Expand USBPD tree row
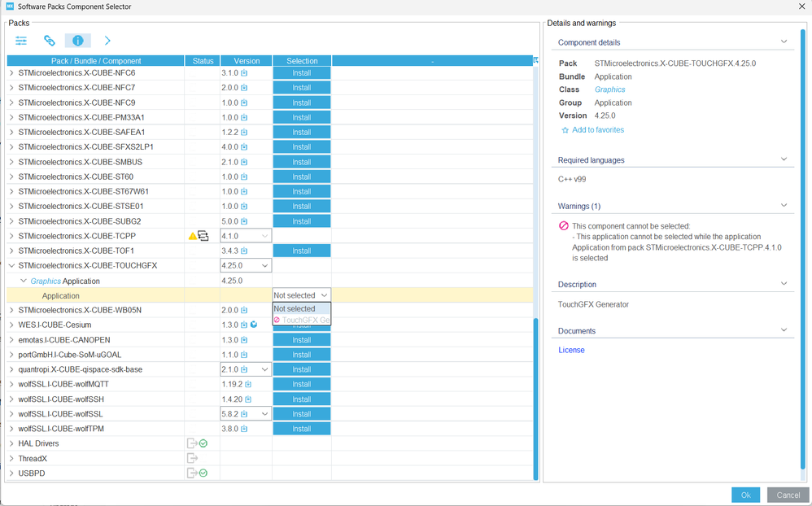The width and height of the screenshot is (812, 506). (11, 473)
